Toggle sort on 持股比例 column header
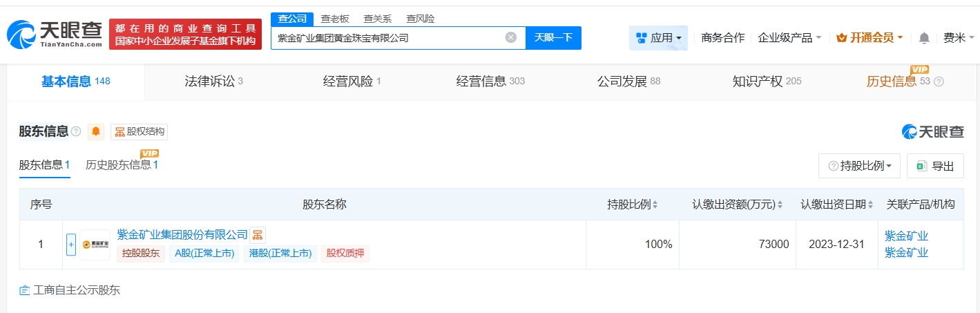This screenshot has height=313, width=980. [655, 205]
